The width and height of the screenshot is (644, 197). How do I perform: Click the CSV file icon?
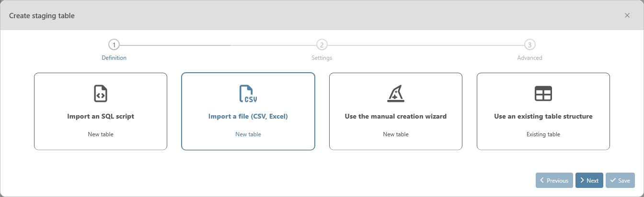click(x=248, y=94)
